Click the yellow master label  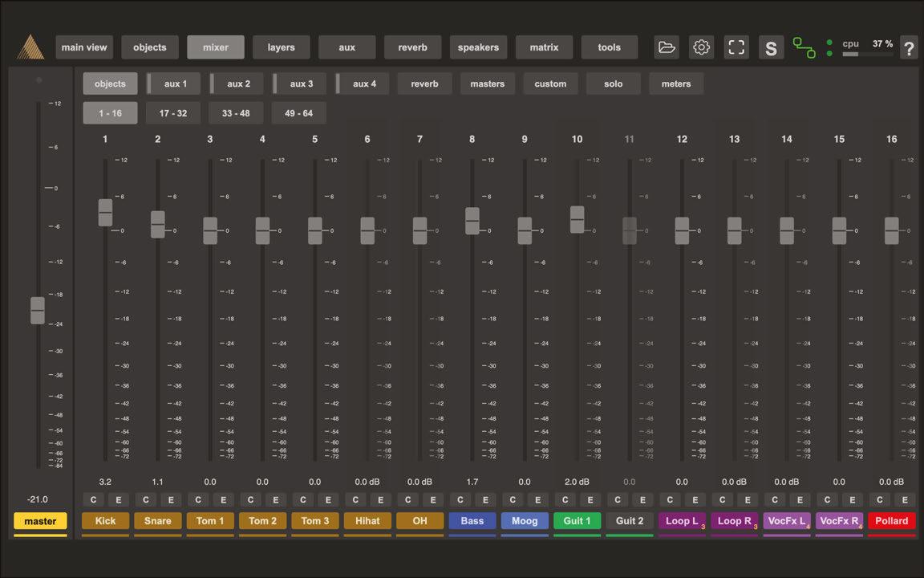40,521
